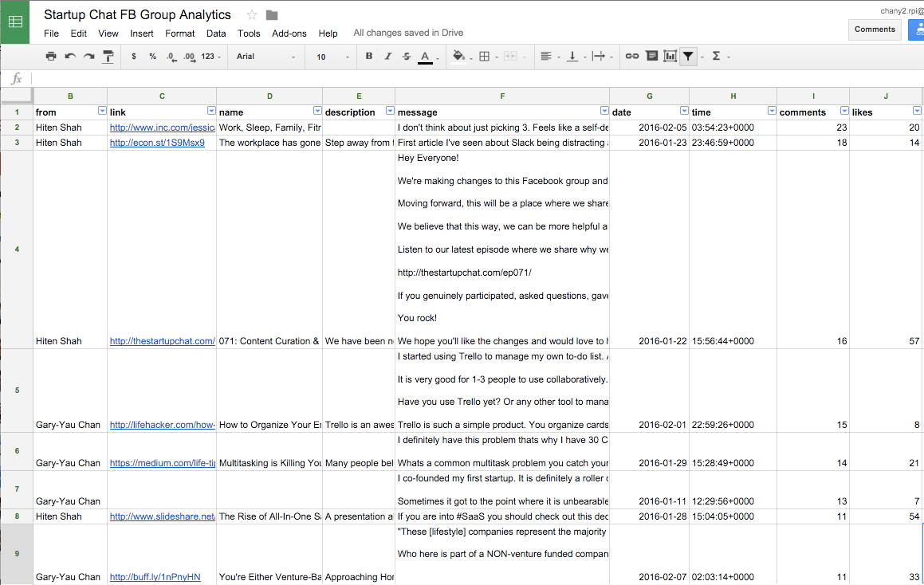The image size is (924, 585).
Task: Click the insert chart icon
Action: click(670, 56)
